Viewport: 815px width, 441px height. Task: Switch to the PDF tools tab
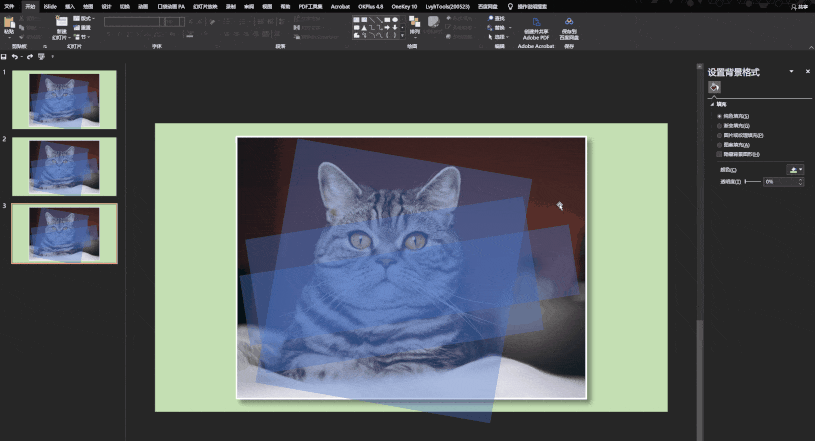(310, 7)
